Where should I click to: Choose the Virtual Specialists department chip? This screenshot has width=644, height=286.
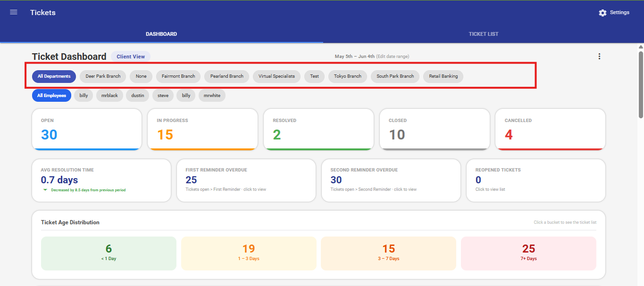(x=276, y=76)
